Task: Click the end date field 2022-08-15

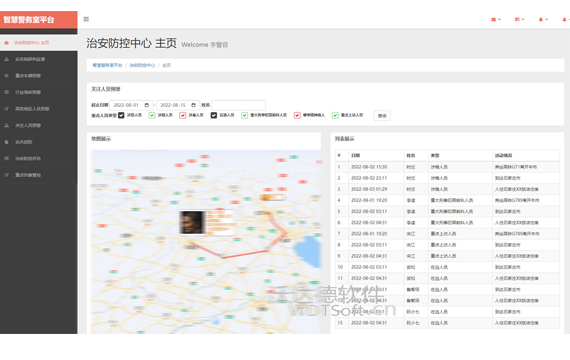Action: [178, 105]
